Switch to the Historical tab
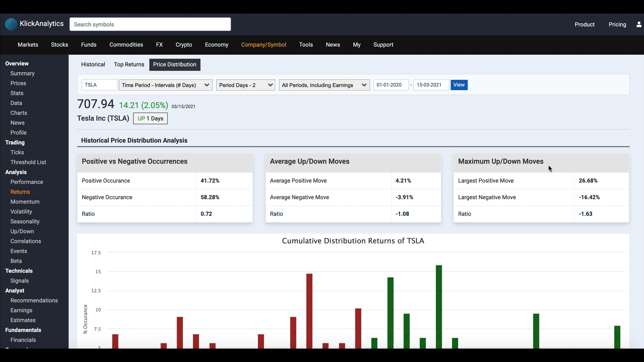 [93, 64]
